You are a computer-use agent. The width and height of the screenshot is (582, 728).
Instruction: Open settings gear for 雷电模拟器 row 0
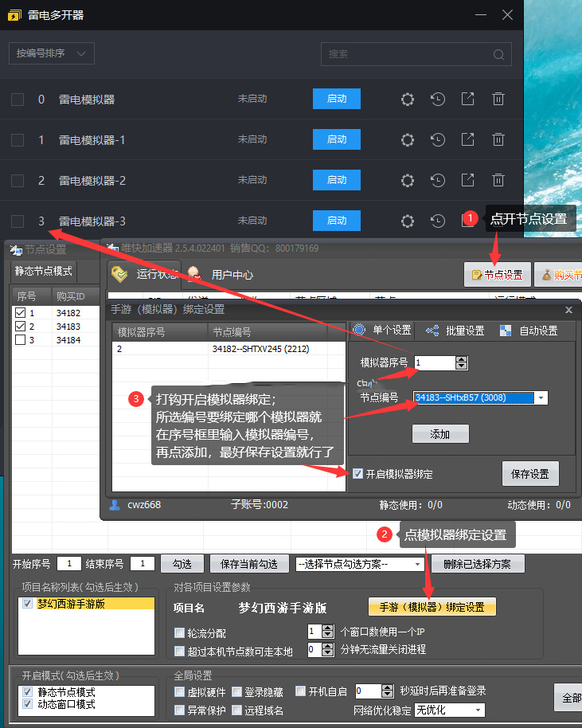pyautogui.click(x=407, y=99)
